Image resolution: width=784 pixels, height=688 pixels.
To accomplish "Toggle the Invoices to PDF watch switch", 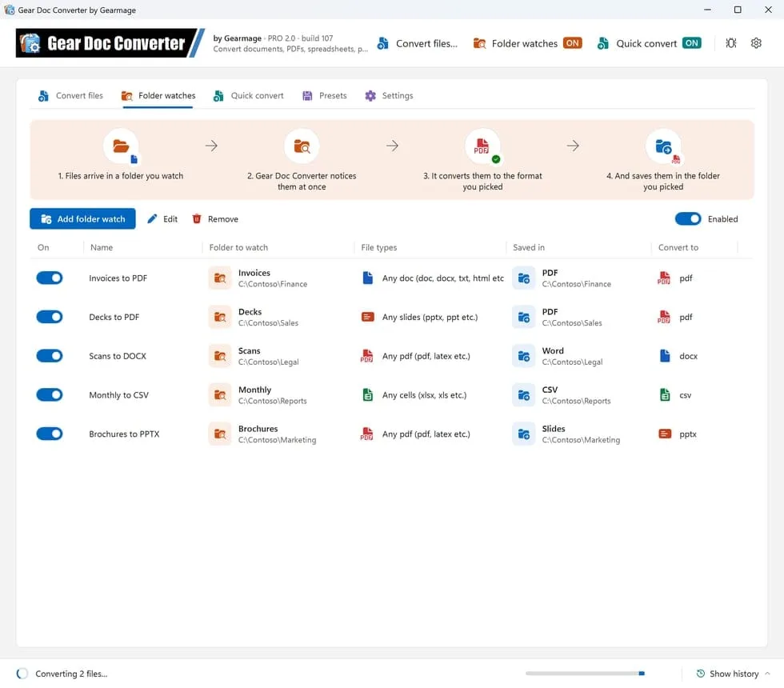I will (x=50, y=278).
